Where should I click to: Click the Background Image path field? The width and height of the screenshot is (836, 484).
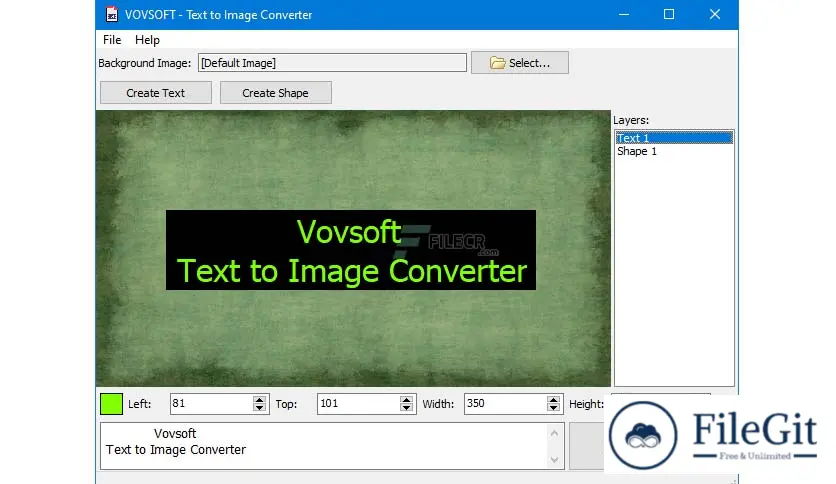332,63
